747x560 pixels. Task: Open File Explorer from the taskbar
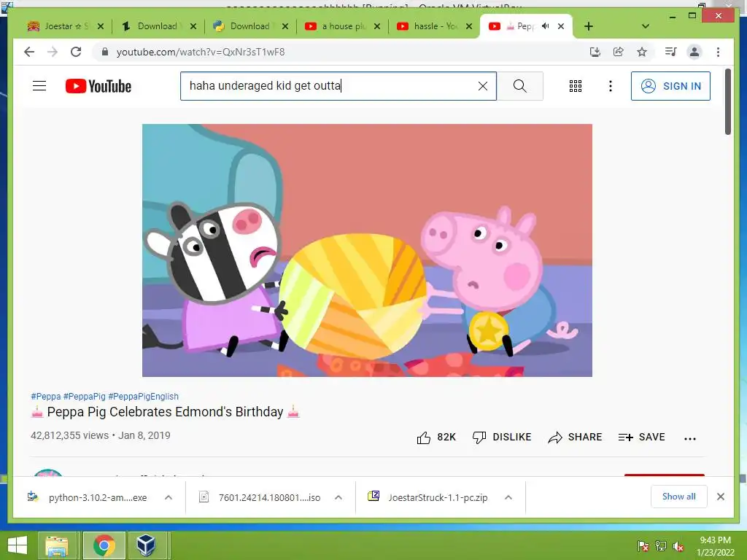pos(57,545)
